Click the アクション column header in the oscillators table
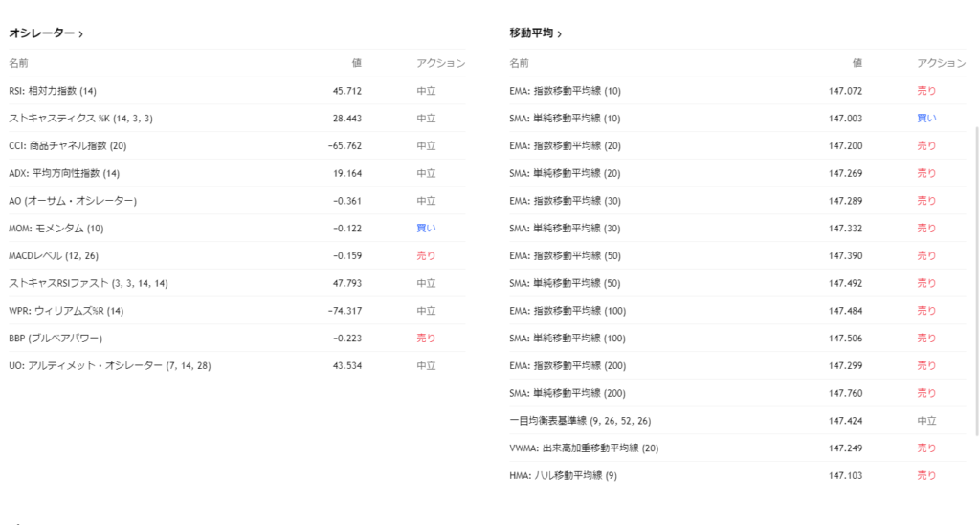Viewport: 980px width, 525px height. (440, 63)
